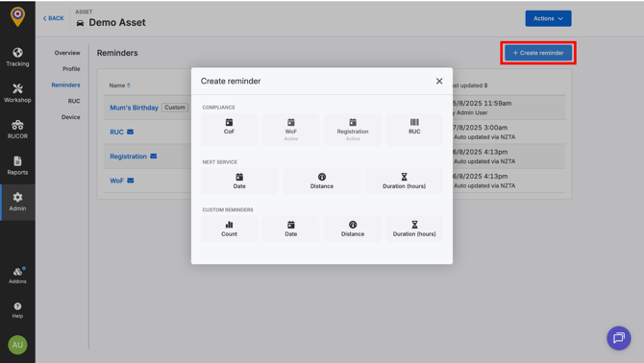The height and width of the screenshot is (363, 644).
Task: Click the Admin User text
Action: 472,112
